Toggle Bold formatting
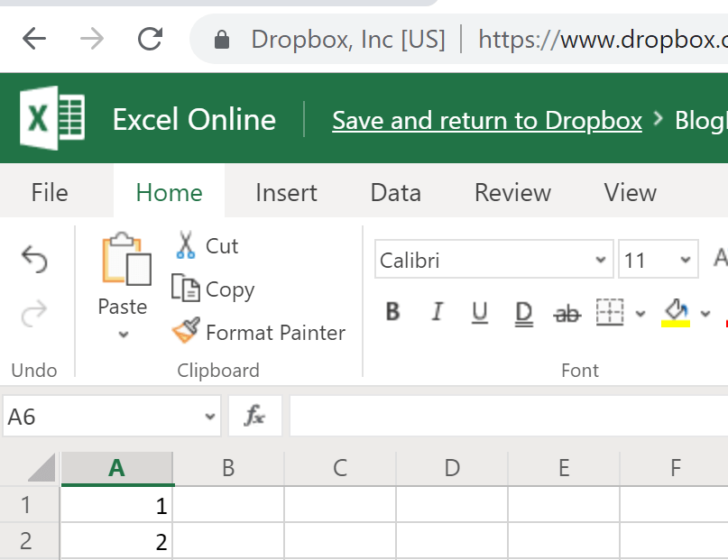 click(x=392, y=312)
